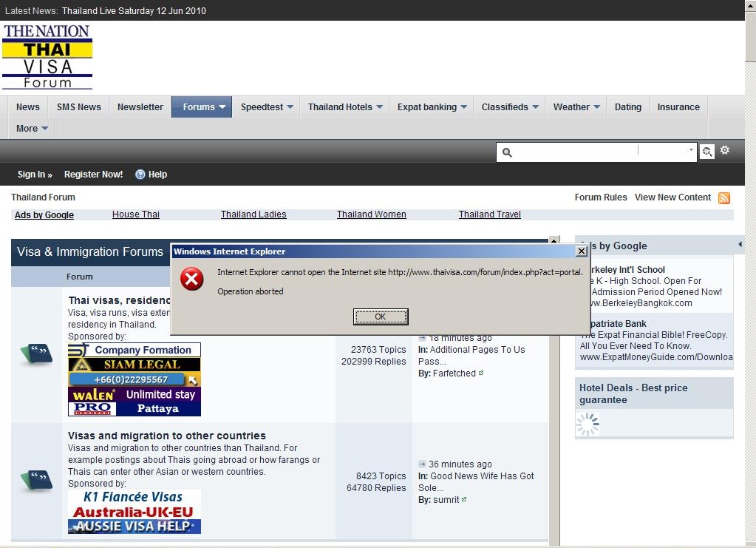Click the Walen Unlimited stay Pattaya banner
The height and width of the screenshot is (548, 756).
(134, 402)
